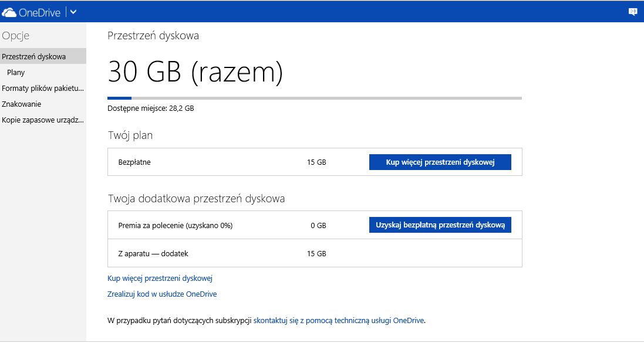Viewport: 644px width, 343px height.
Task: Click the Twój plan heading
Action: (x=130, y=135)
